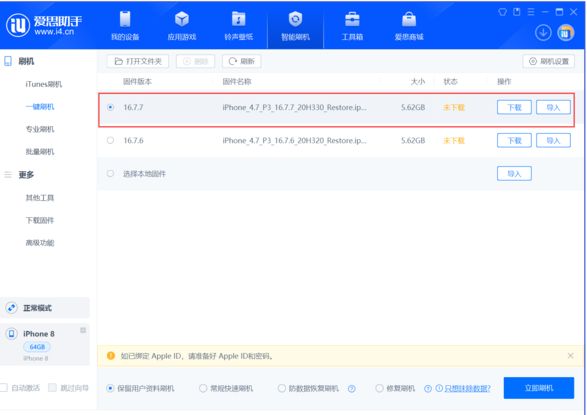587x415 pixels.
Task: Close the iPhone 8 device card
Action: (83, 330)
